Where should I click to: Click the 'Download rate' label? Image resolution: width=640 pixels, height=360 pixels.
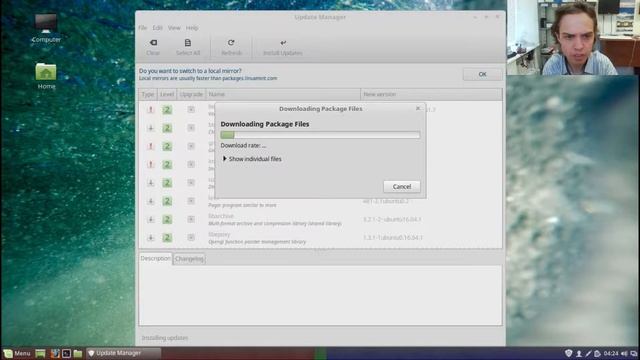243,145
